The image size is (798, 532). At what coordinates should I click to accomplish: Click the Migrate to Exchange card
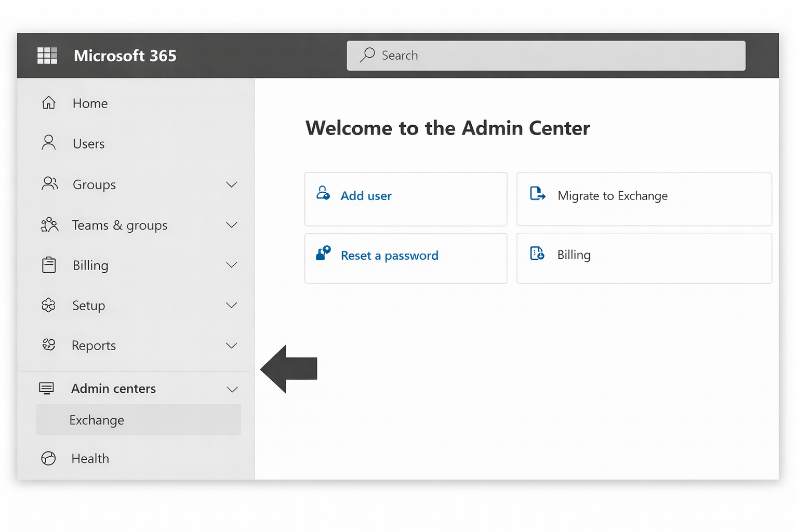pyautogui.click(x=644, y=199)
